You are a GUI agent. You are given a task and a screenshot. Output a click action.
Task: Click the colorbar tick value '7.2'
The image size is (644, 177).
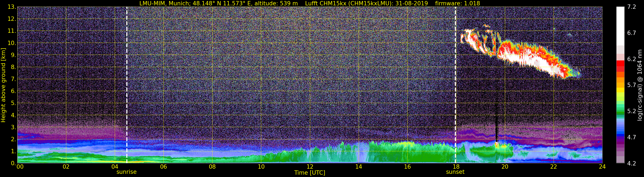632,7
